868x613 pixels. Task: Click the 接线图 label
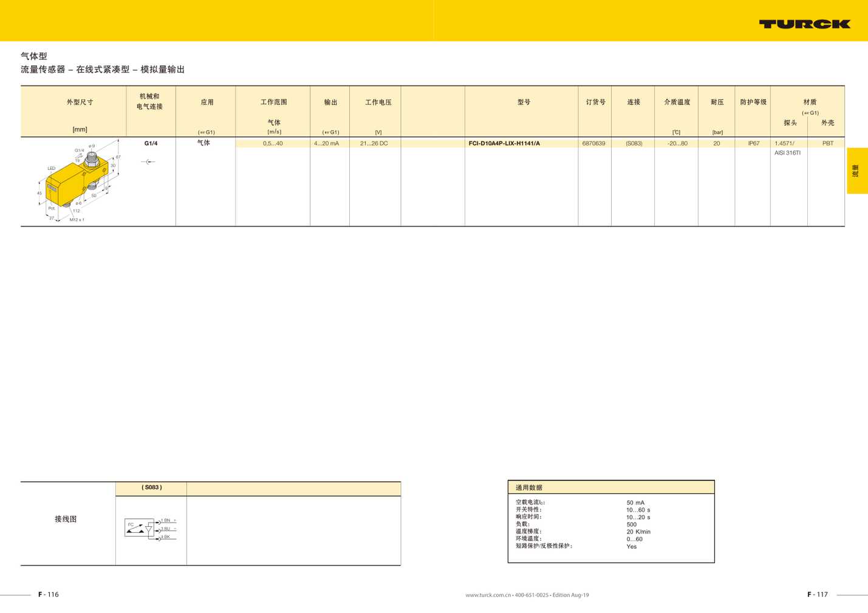tap(66, 519)
